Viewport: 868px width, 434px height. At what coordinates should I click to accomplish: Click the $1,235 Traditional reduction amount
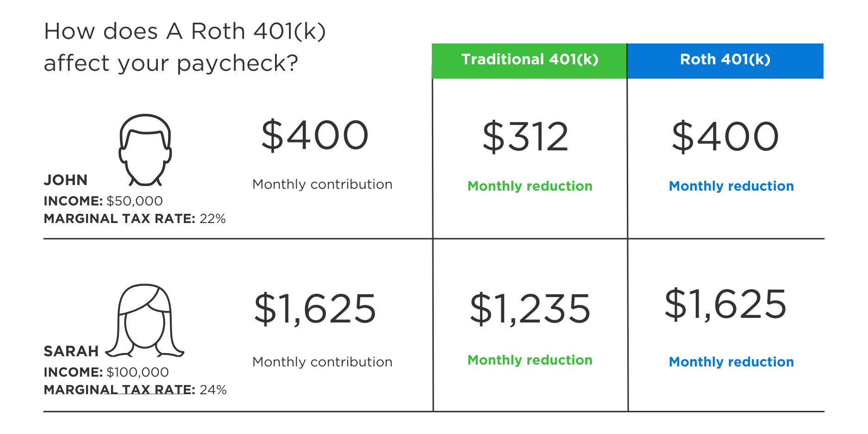coord(530,309)
